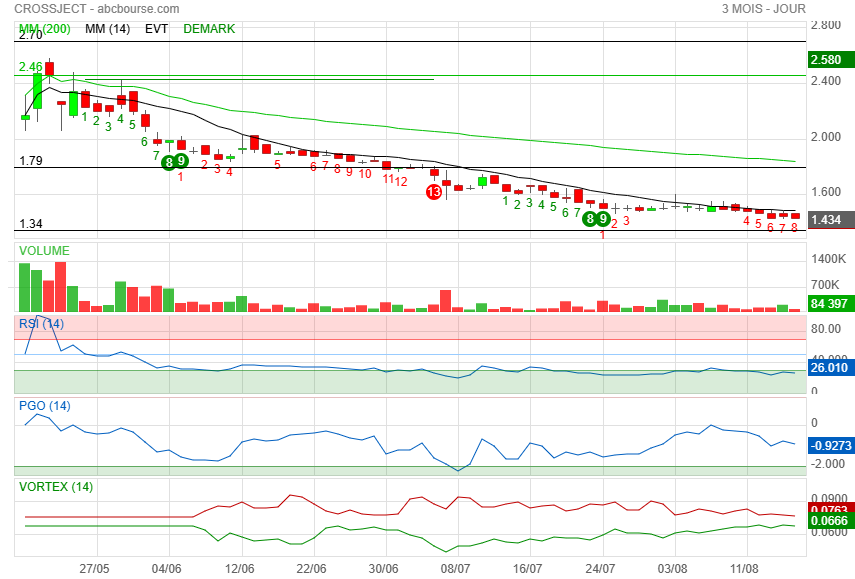Click the 08/07 date axis marker
This screenshot has width=855, height=579.
click(x=455, y=569)
